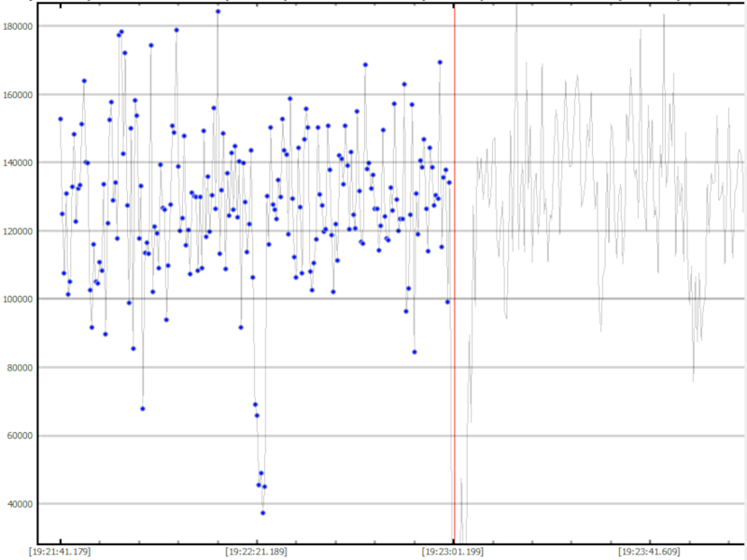The width and height of the screenshot is (747, 560).
Task: Click the lone blue point near 68000 on left
Action: pyautogui.click(x=142, y=408)
